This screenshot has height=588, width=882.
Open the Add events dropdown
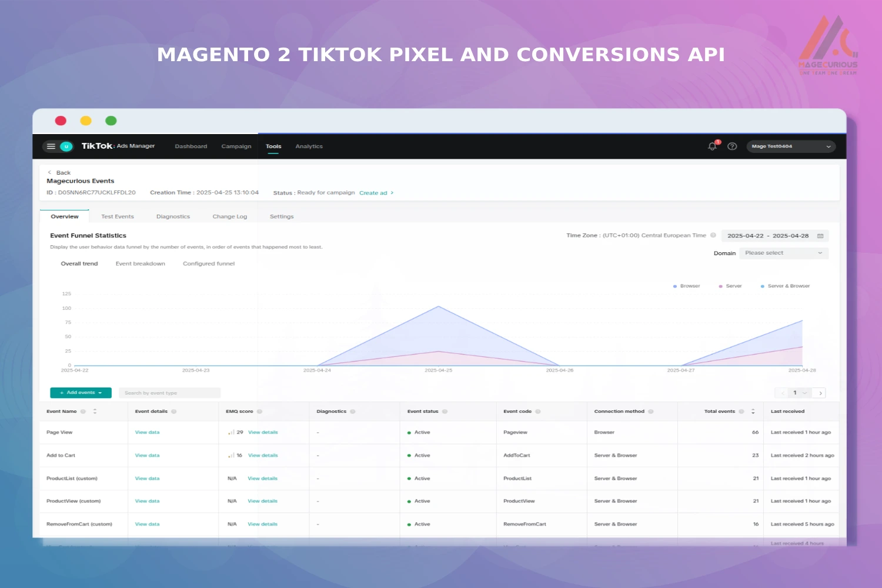(81, 392)
